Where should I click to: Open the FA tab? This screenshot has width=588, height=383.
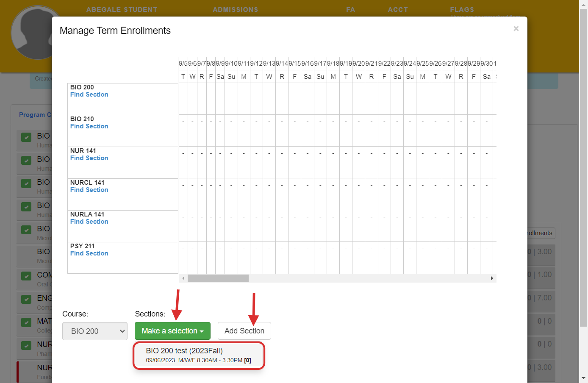tap(350, 10)
